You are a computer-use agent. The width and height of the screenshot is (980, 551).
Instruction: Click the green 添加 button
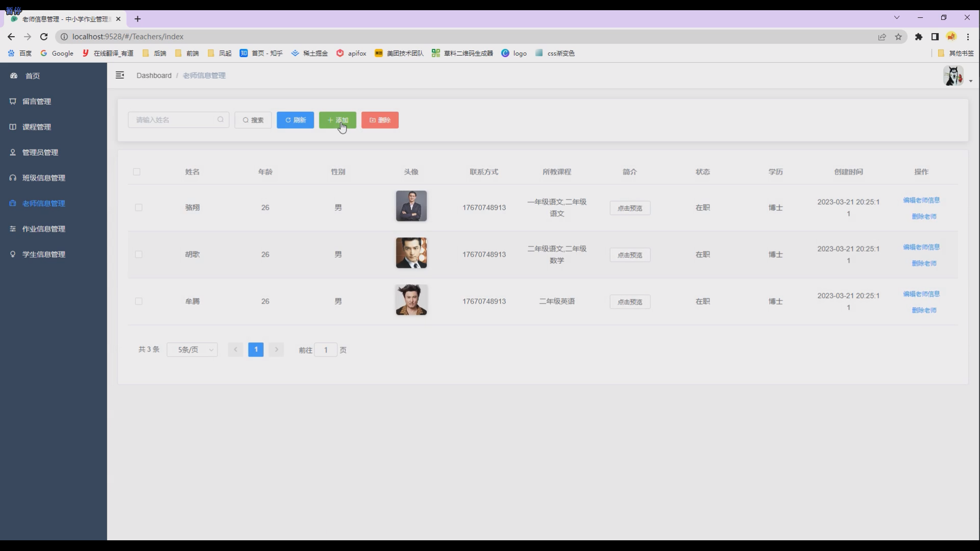coord(337,120)
